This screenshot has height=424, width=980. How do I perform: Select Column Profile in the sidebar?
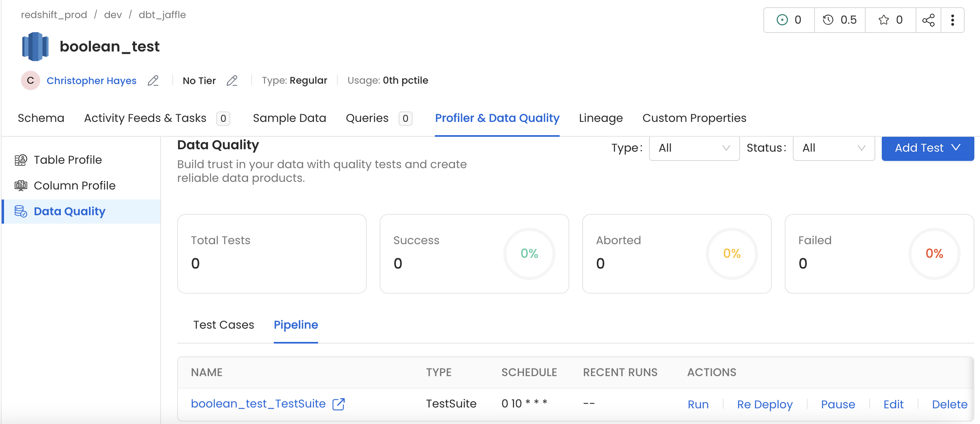(x=74, y=185)
